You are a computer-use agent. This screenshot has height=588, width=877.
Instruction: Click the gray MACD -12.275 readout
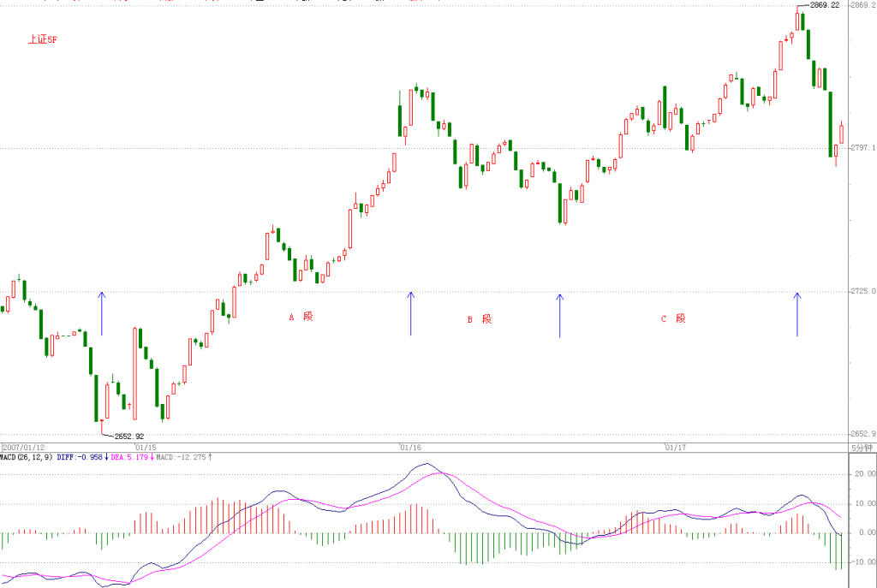184,457
